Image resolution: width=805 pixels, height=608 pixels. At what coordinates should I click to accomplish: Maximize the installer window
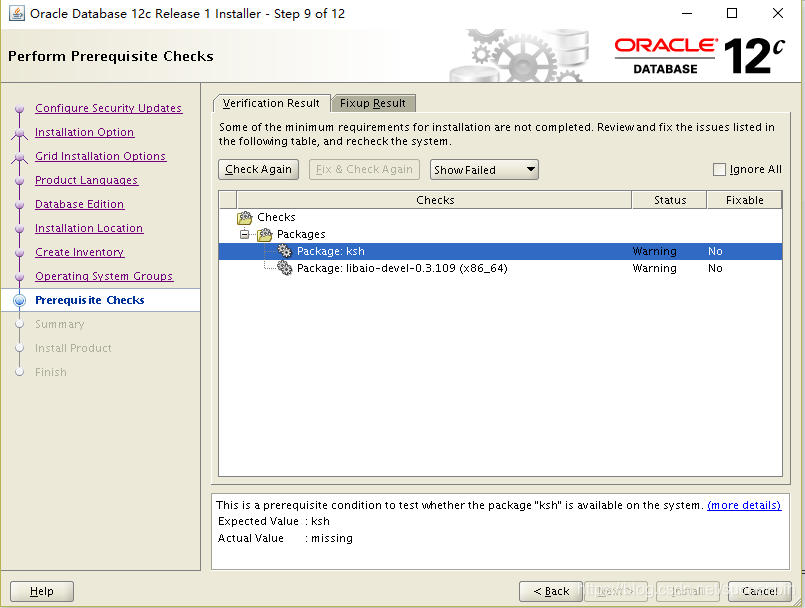coord(732,13)
